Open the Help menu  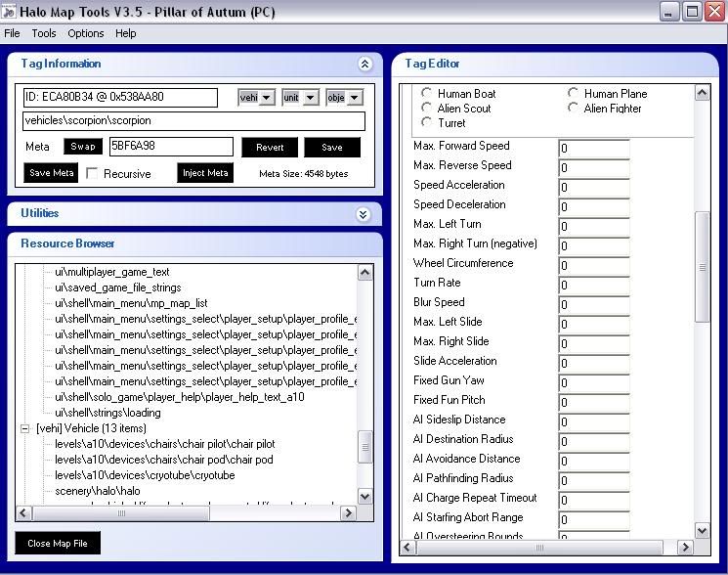tap(125, 33)
